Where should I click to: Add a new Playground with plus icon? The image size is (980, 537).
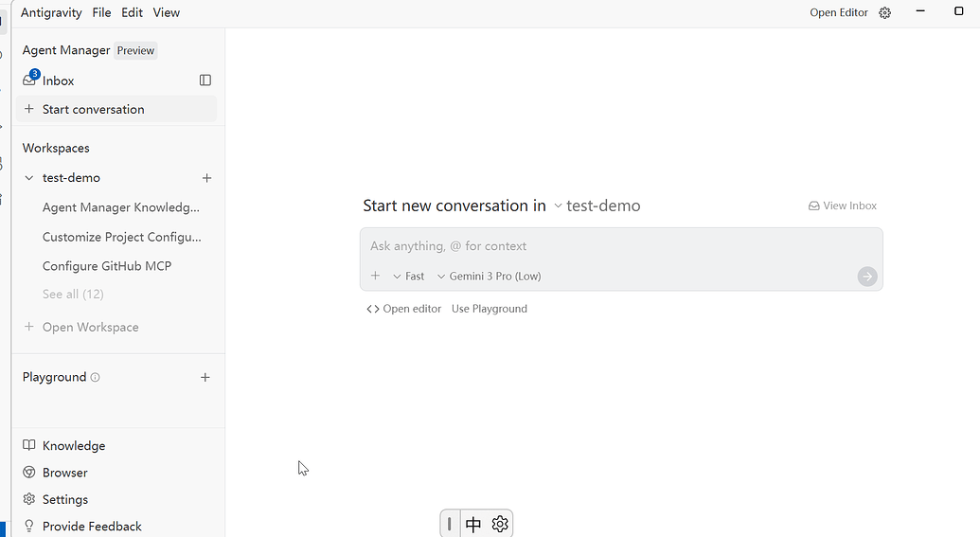coord(205,378)
